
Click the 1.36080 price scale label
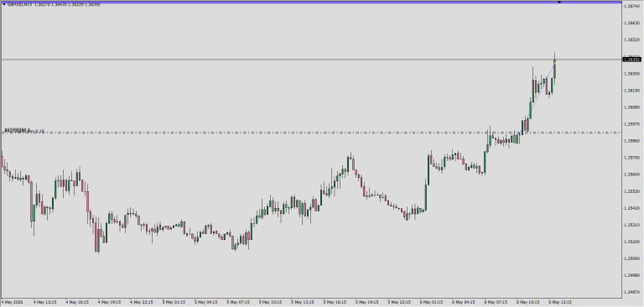(632, 107)
